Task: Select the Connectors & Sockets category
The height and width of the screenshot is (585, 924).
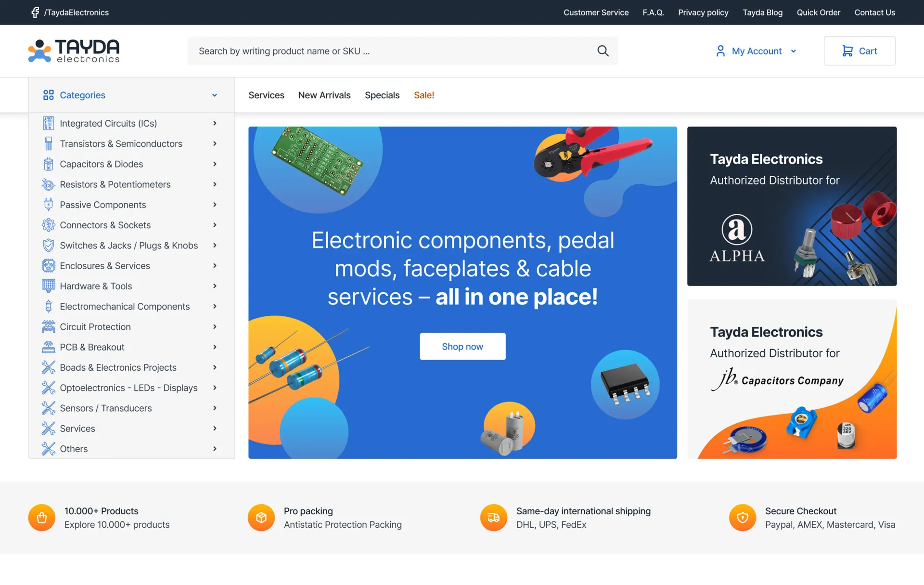Action: coord(105,225)
